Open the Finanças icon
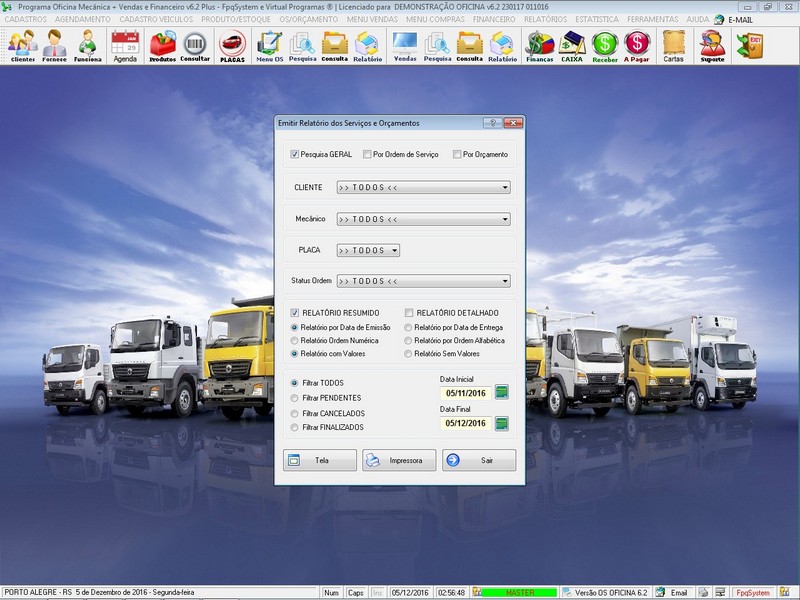Image resolution: width=800 pixels, height=600 pixels. click(x=540, y=46)
